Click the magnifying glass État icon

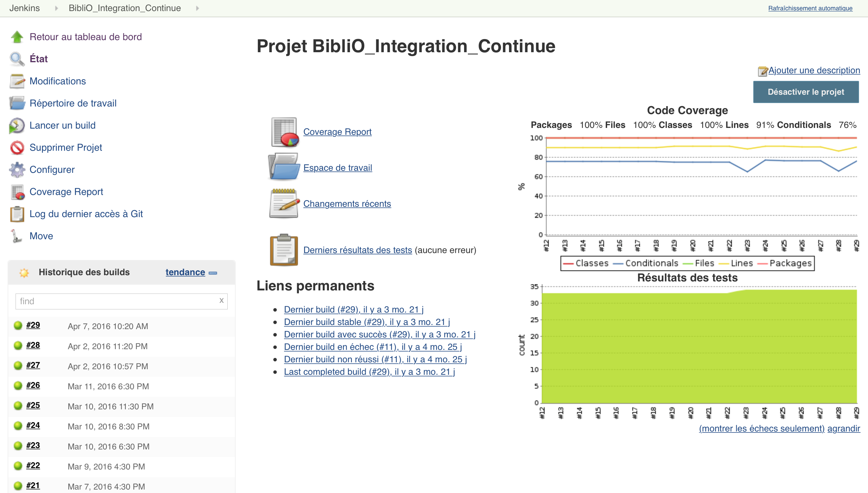tap(17, 59)
